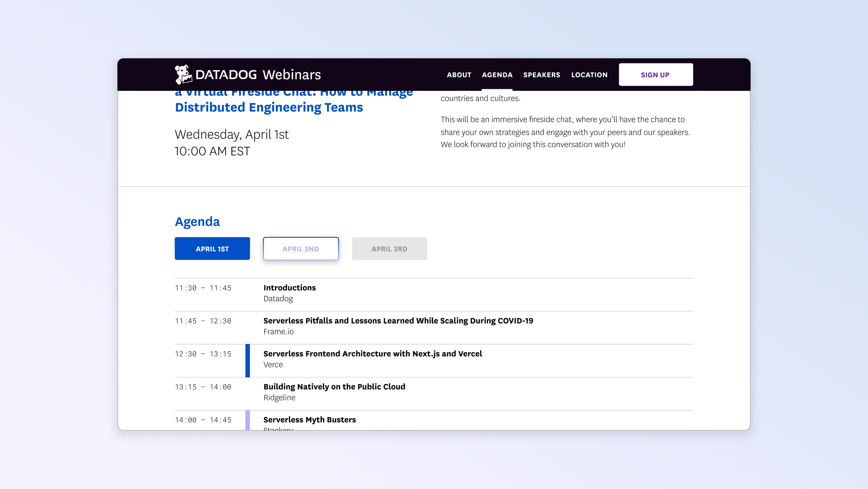
Task: Open the Serverless Myth Busters session
Action: (310, 419)
